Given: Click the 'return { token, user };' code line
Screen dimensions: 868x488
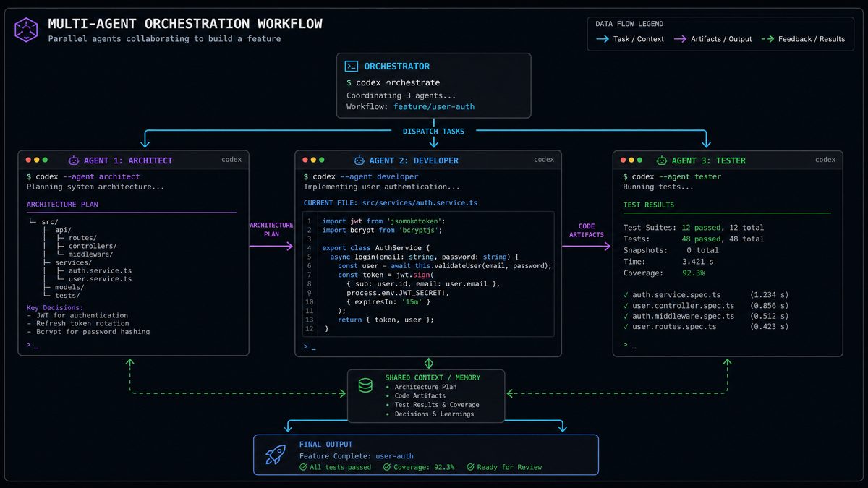Looking at the screenshot, I should [386, 320].
